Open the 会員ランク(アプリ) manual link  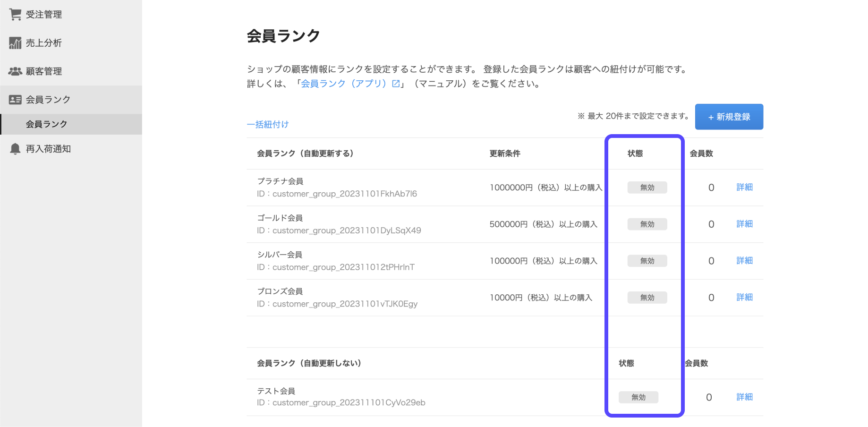pyautogui.click(x=343, y=84)
